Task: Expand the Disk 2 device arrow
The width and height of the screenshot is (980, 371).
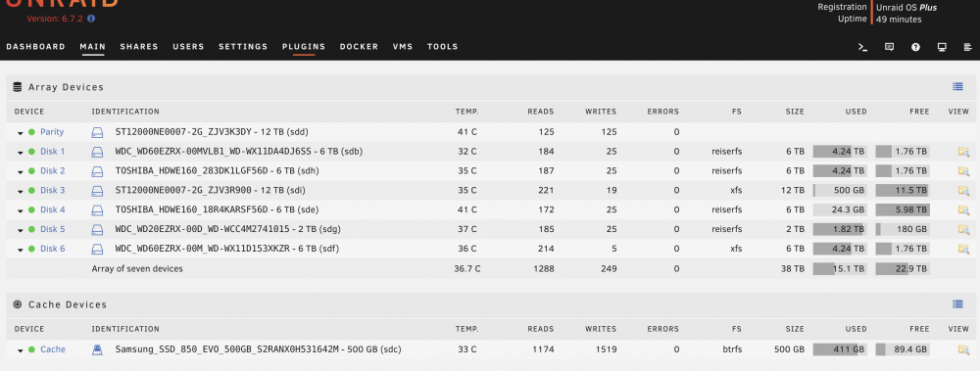Action: coord(20,171)
